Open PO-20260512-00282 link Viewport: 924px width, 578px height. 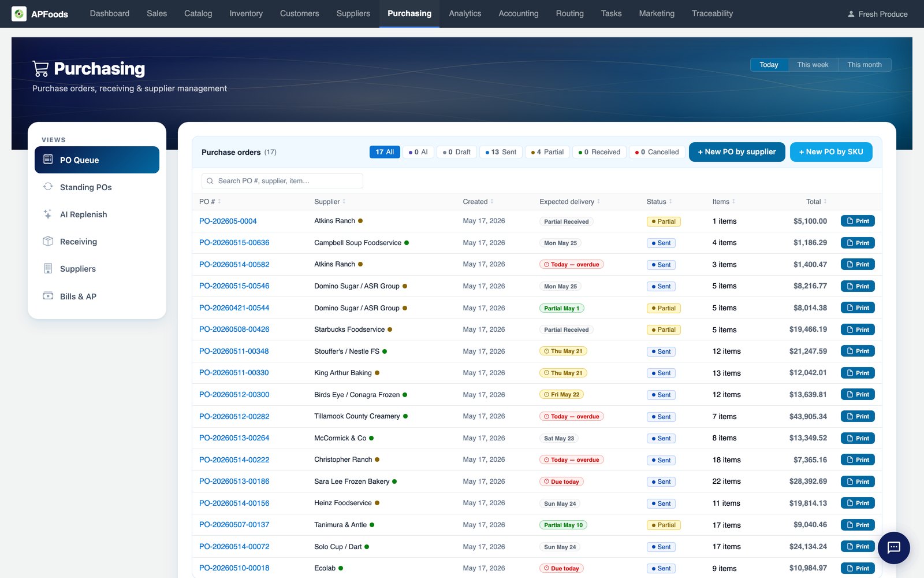[234, 416]
